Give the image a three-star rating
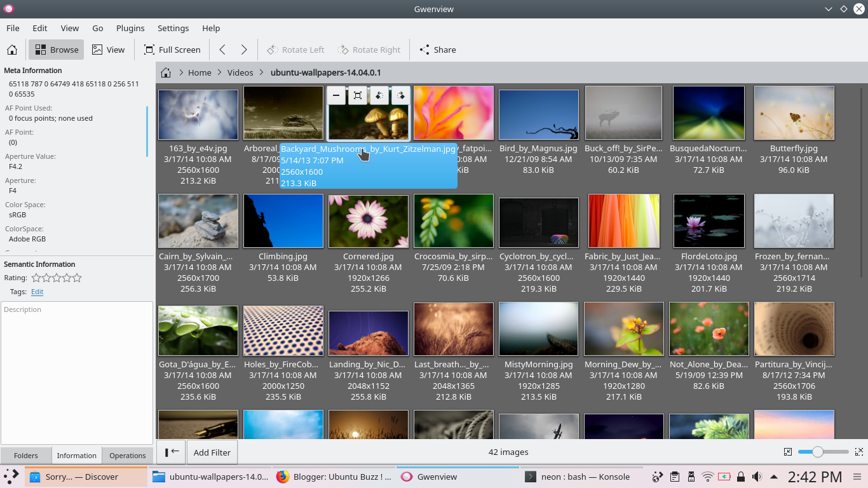 (x=57, y=278)
